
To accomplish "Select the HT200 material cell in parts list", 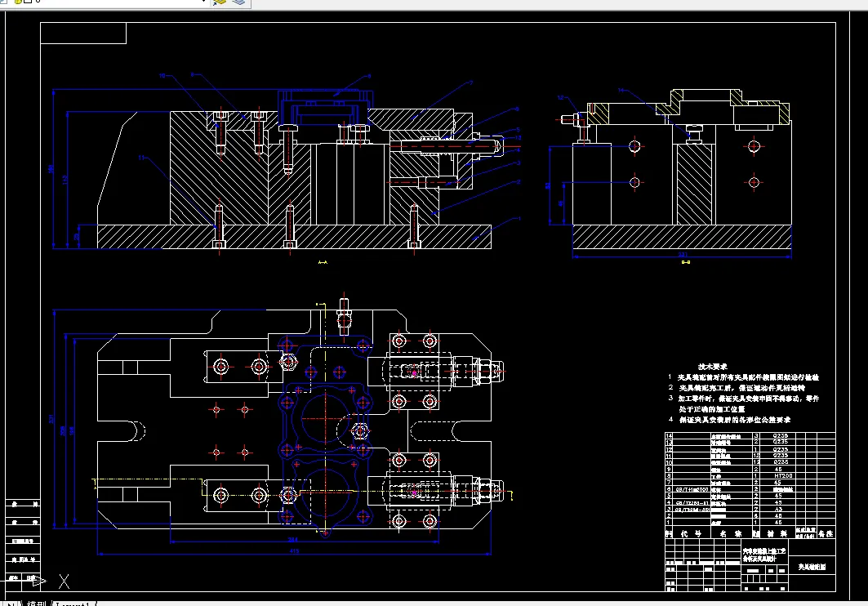I will click(x=783, y=475).
